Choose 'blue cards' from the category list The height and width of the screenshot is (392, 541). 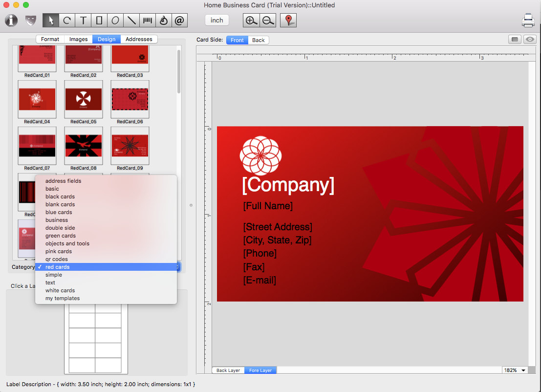click(59, 212)
